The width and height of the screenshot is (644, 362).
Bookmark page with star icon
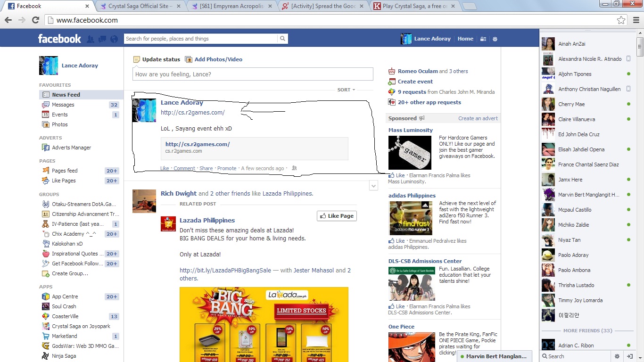621,20
